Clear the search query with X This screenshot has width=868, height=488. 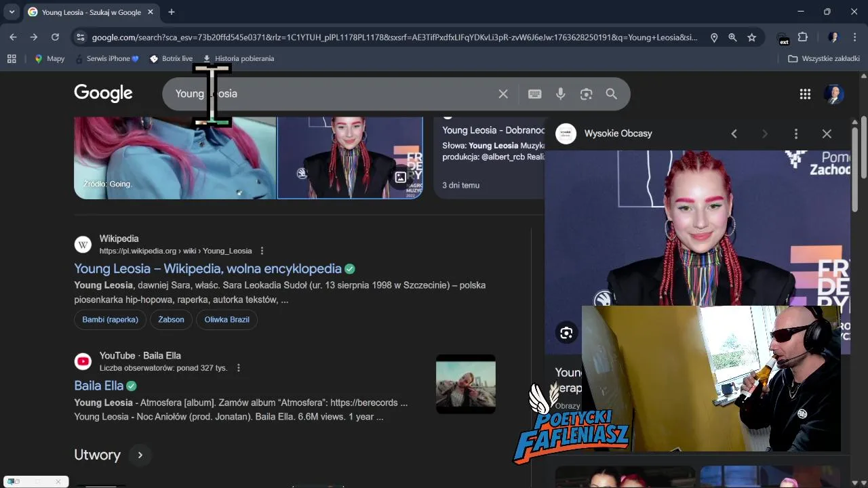503,94
